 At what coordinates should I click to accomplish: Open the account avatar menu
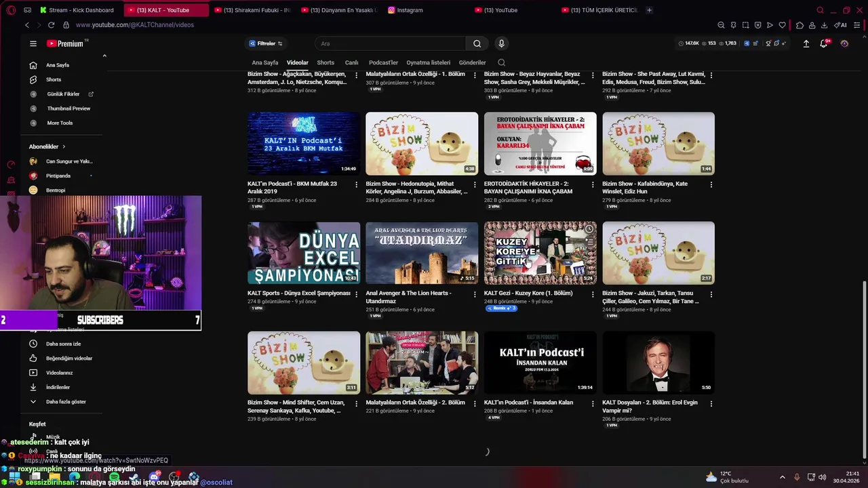(x=844, y=43)
